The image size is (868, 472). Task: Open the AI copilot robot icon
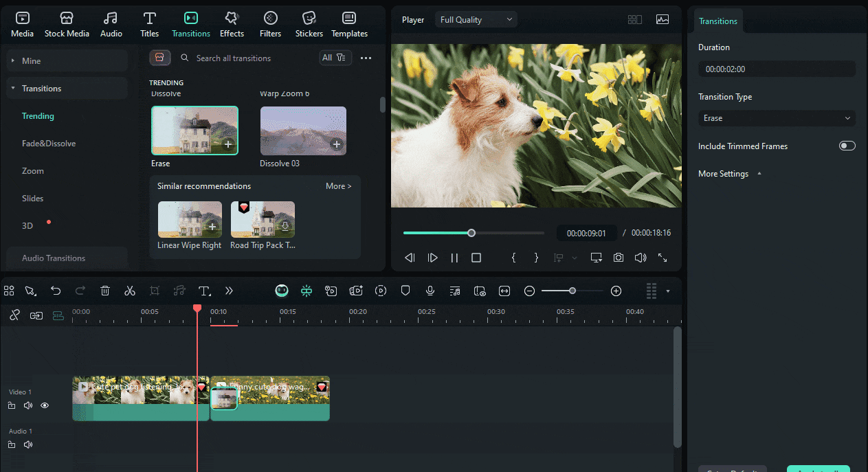click(x=282, y=291)
